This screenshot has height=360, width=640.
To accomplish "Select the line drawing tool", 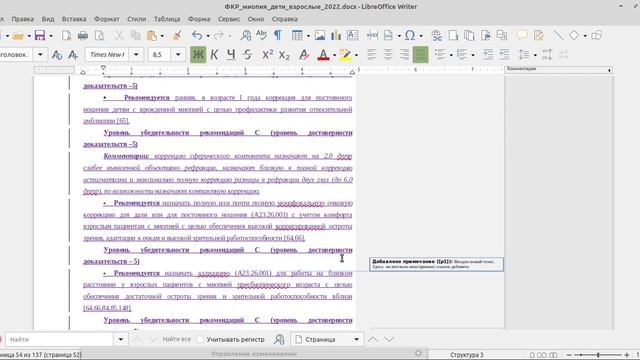I will (558, 36).
